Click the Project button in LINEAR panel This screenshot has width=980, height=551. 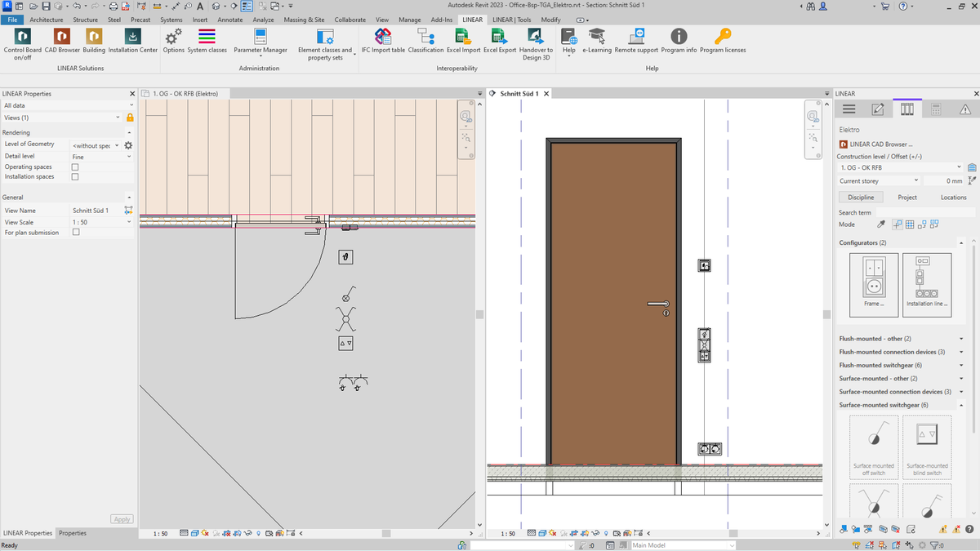[906, 198]
